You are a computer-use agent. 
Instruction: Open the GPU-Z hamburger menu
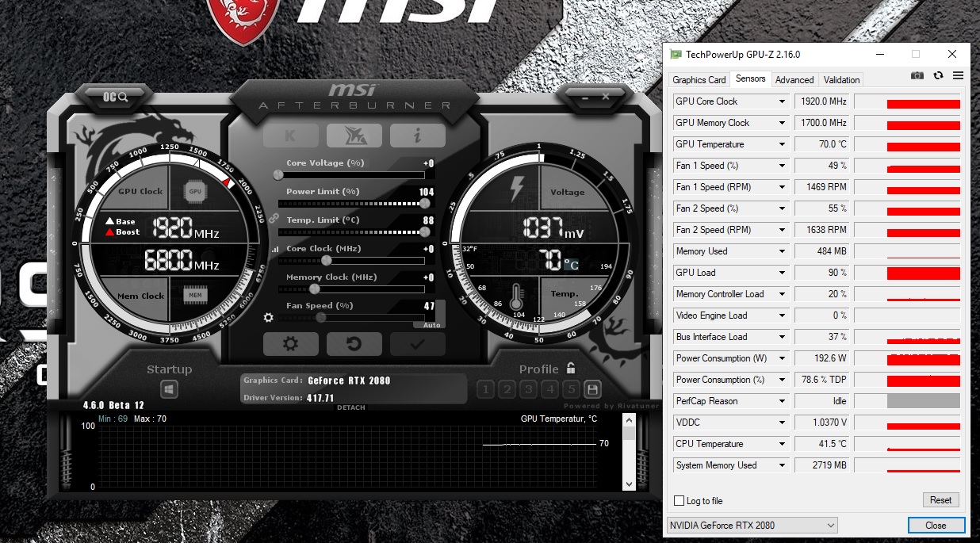point(958,75)
